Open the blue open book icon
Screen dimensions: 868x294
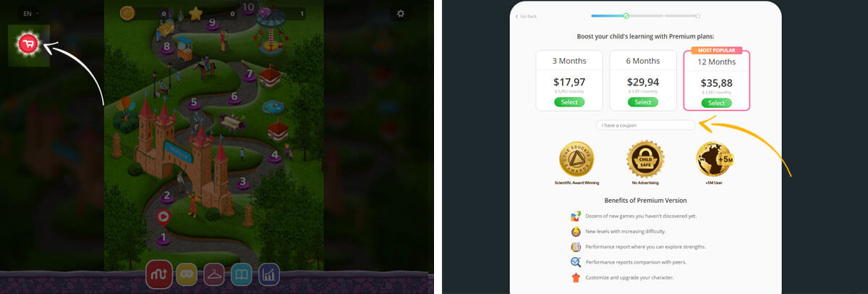click(242, 274)
